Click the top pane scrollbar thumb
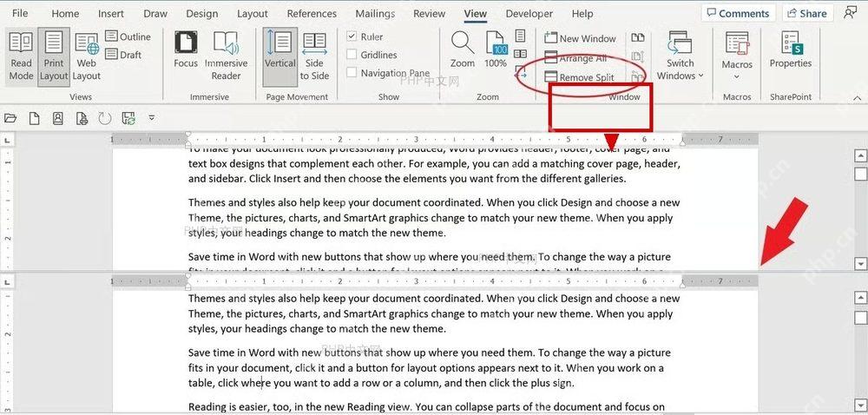 tap(860, 175)
